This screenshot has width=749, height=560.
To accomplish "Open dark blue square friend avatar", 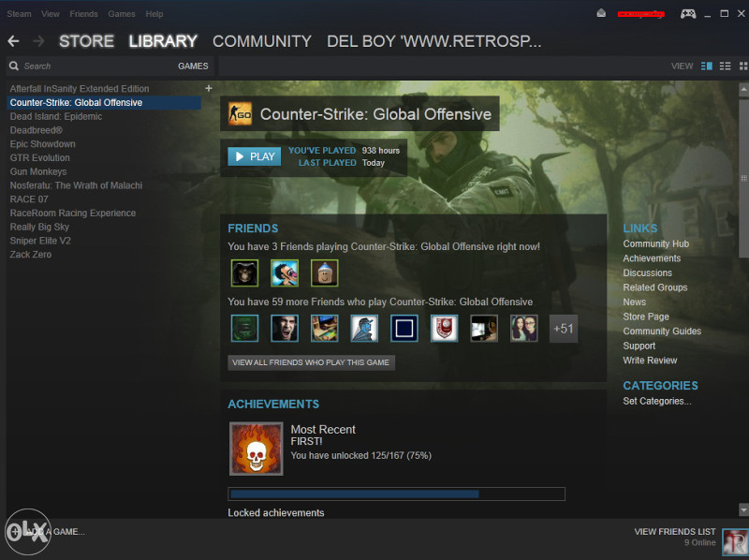I will click(404, 329).
